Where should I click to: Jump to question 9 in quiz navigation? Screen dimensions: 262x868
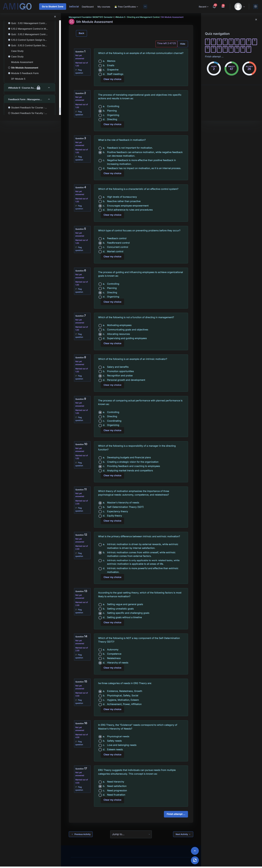255,42
